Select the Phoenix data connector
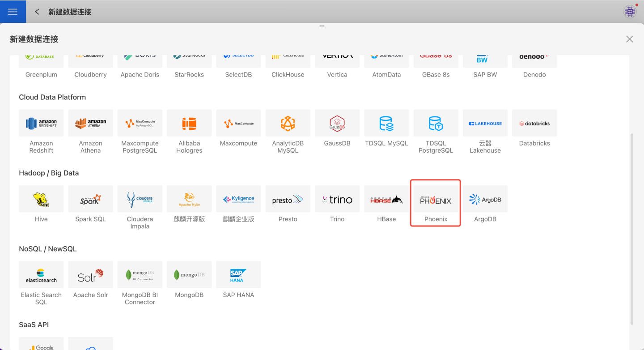Image resolution: width=644 pixels, height=350 pixels. [x=436, y=200]
